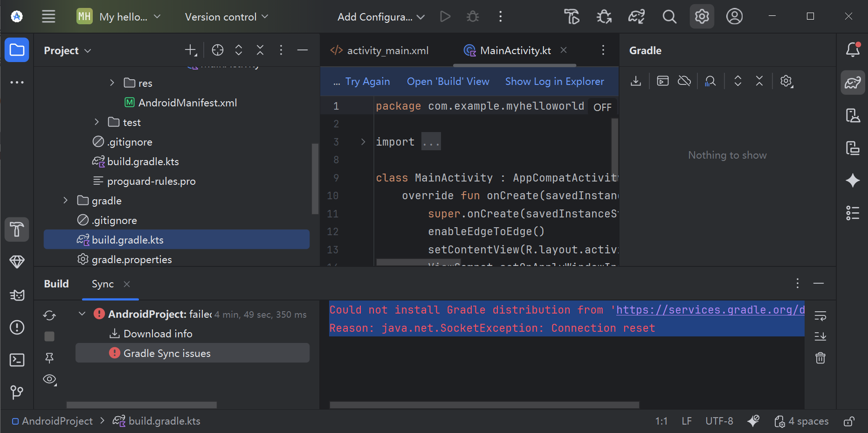Select Gradle Sync issues node
This screenshot has width=868, height=433.
tap(193, 353)
